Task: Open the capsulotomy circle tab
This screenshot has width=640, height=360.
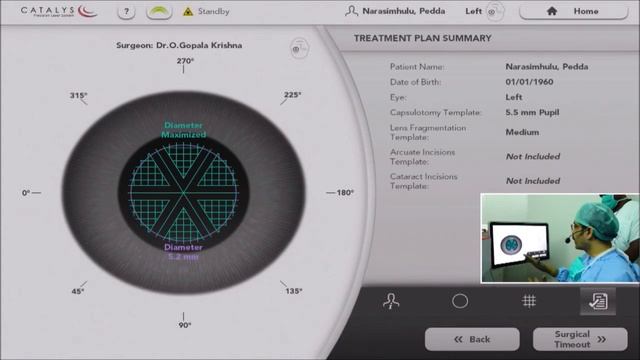Action: [460, 301]
